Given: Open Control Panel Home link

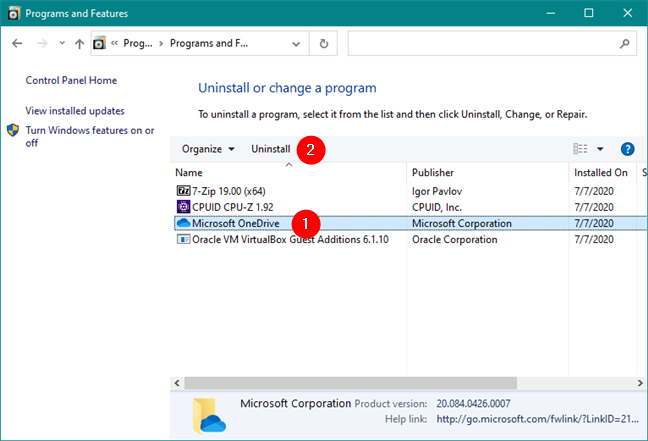Looking at the screenshot, I should click(71, 80).
